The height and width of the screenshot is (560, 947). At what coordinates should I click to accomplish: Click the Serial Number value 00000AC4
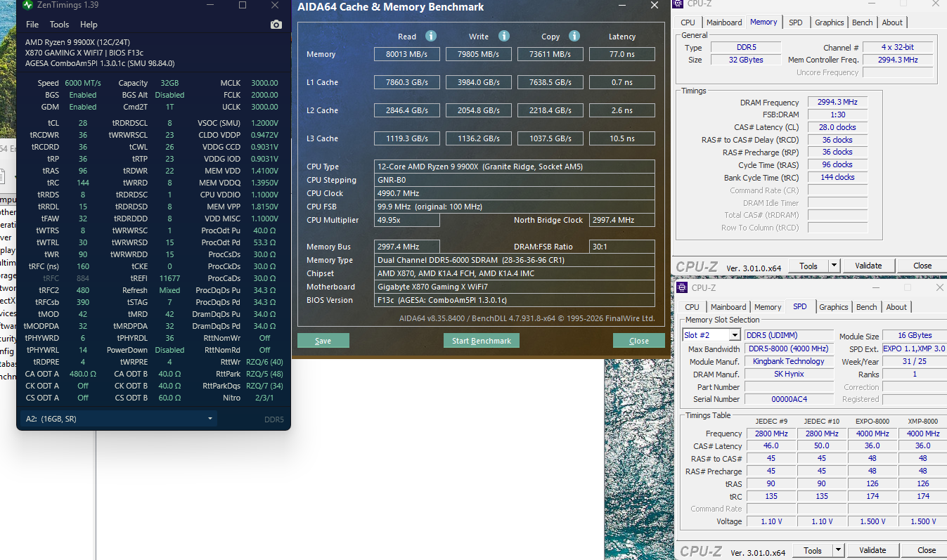pos(789,399)
